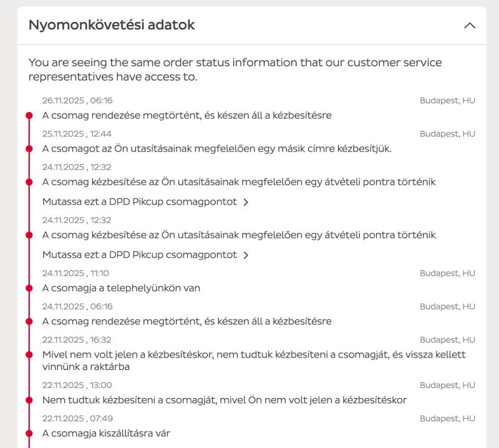Click the Nyomonkövetési adatok panel title
The width and height of the screenshot is (499, 448).
112,25
